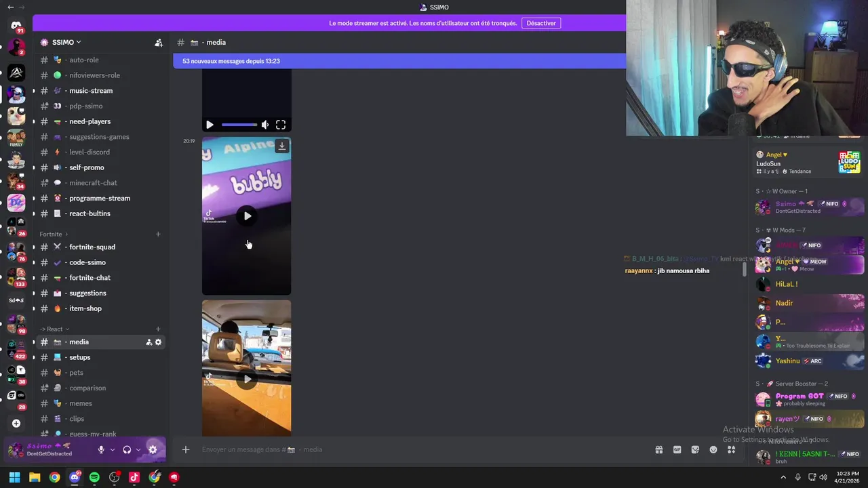Open the taskbar volume control
868x488 pixels.
coord(823,477)
